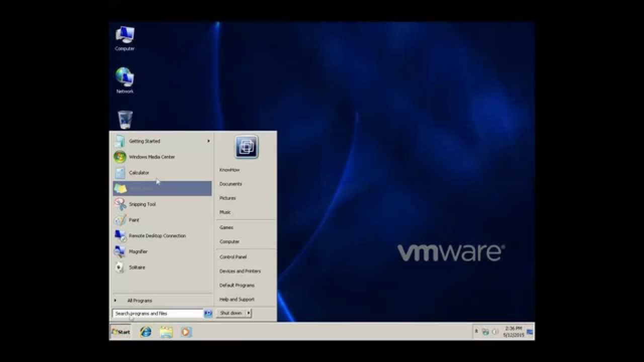Launch the Solitaire game
644x362 pixels.
(x=162, y=267)
